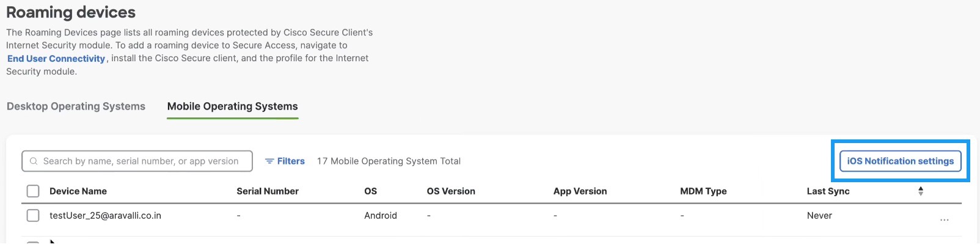The width and height of the screenshot is (980, 247).
Task: Click the Filters funnel icon
Action: pyautogui.click(x=269, y=161)
